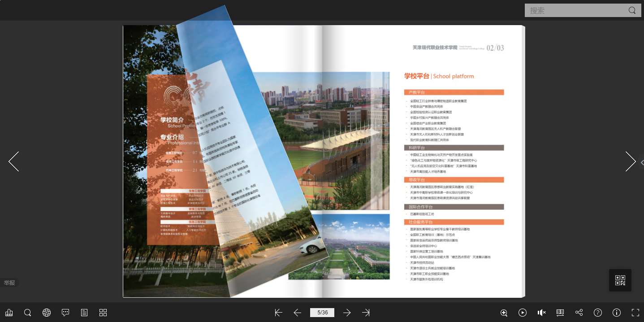Click the magnifier icon in search box
Viewport: 644px width, 322px height.
632,10
